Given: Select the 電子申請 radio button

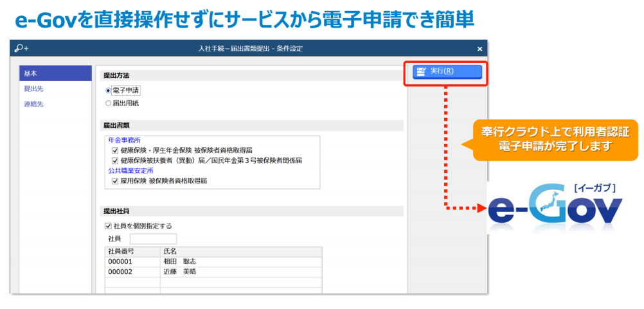Looking at the screenshot, I should click(109, 91).
